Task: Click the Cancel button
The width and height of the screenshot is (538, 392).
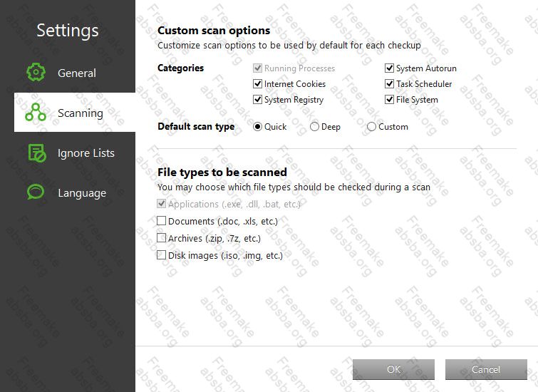Action: pos(486,369)
